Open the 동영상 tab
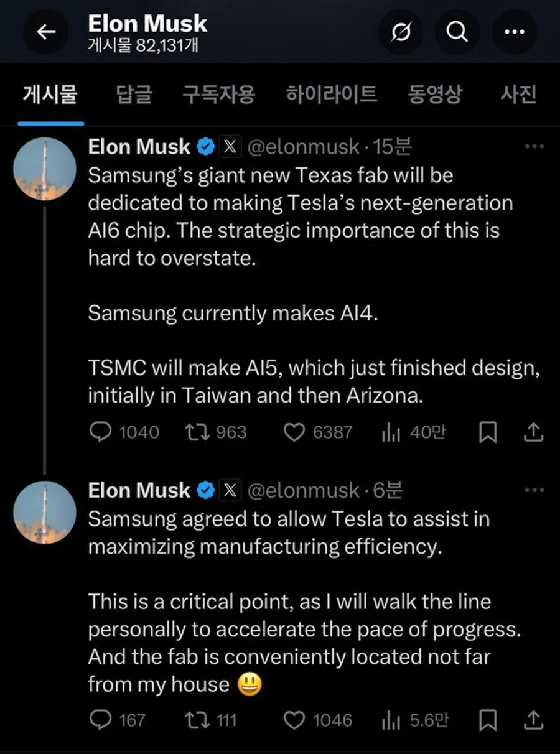Image resolution: width=560 pixels, height=754 pixels. click(435, 95)
